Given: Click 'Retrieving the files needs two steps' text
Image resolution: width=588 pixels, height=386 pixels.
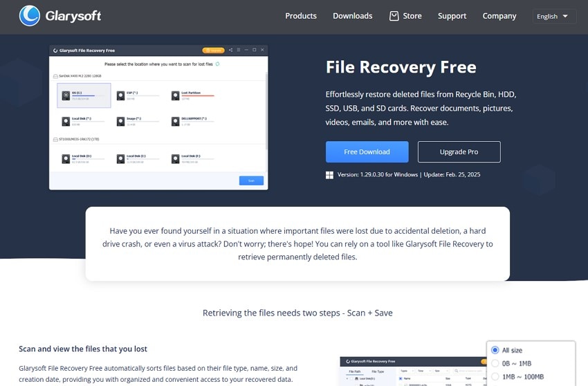Looking at the screenshot, I should (x=271, y=313).
